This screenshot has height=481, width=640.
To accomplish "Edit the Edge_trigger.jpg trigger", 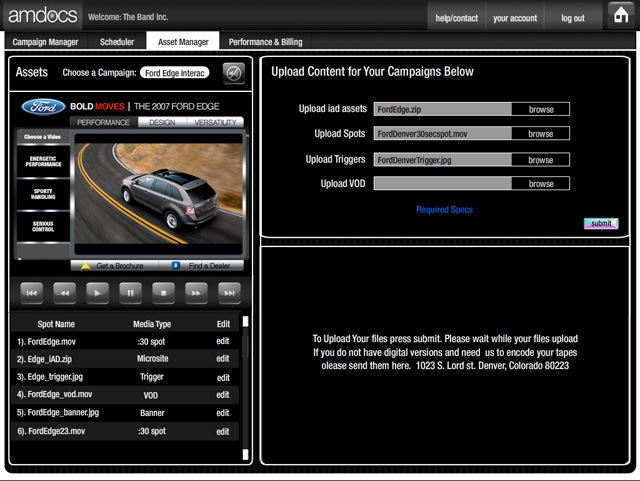I will [223, 378].
